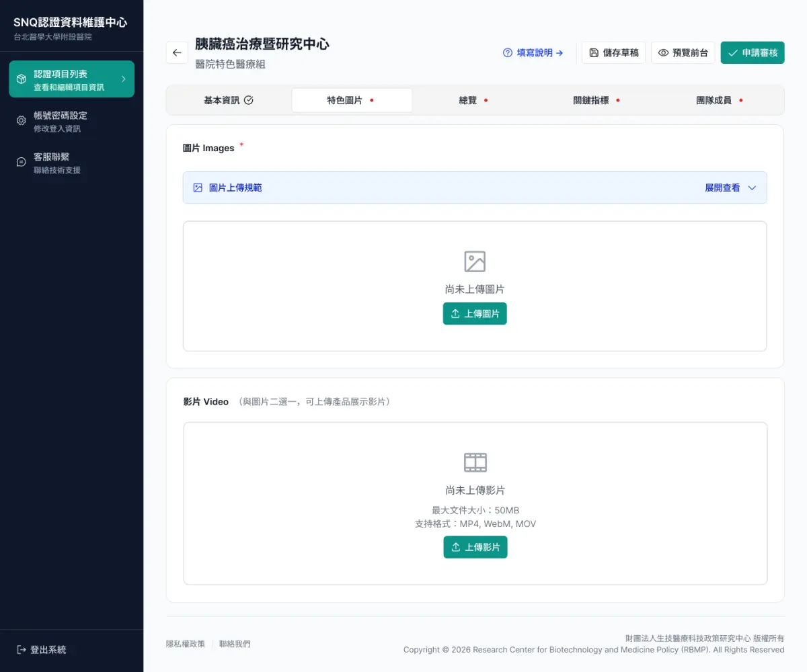Switch to the 團隊成員 tab

click(714, 99)
